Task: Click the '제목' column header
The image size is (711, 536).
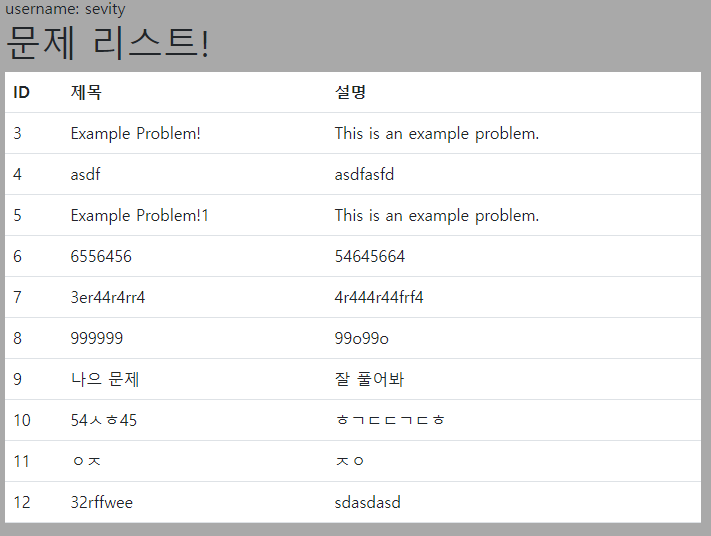Action: pyautogui.click(x=86, y=93)
